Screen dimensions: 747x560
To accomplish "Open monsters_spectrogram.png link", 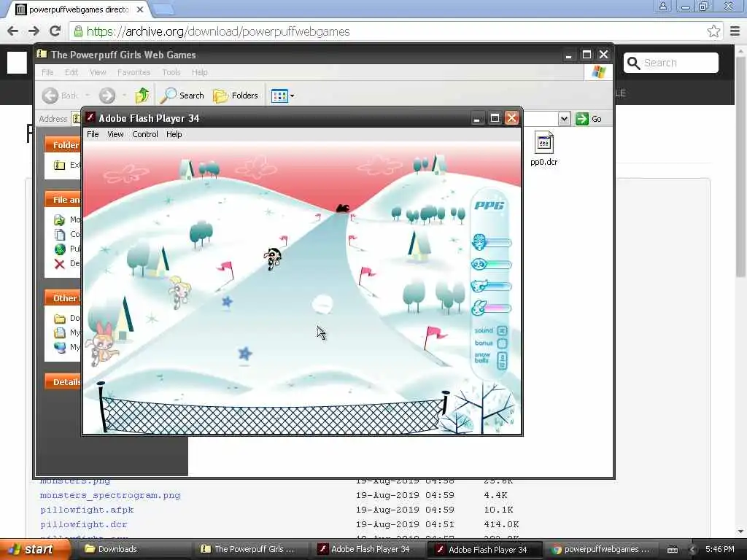I will pos(110,495).
